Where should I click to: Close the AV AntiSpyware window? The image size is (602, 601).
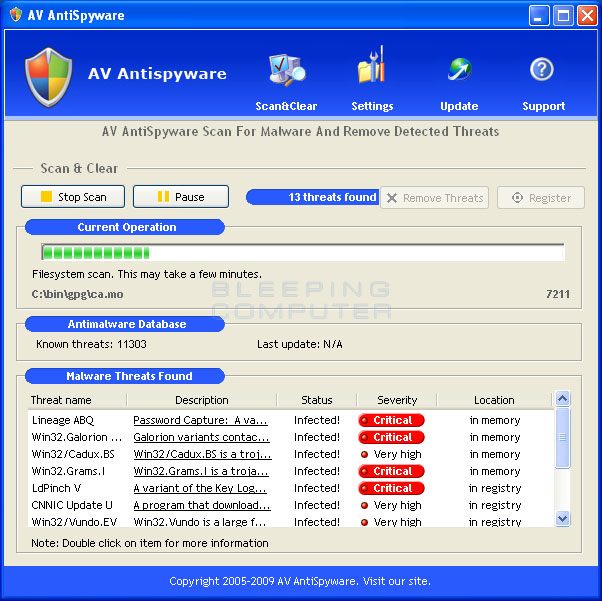pos(587,16)
